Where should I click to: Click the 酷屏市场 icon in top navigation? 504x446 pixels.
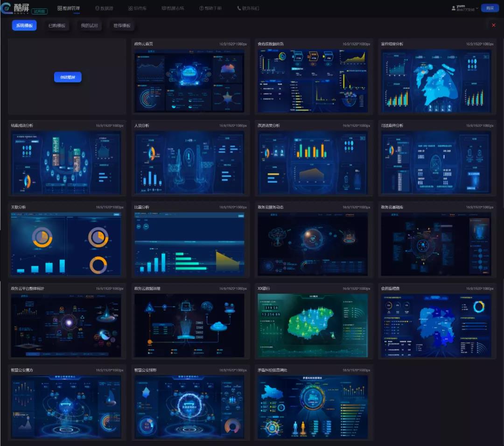click(164, 8)
